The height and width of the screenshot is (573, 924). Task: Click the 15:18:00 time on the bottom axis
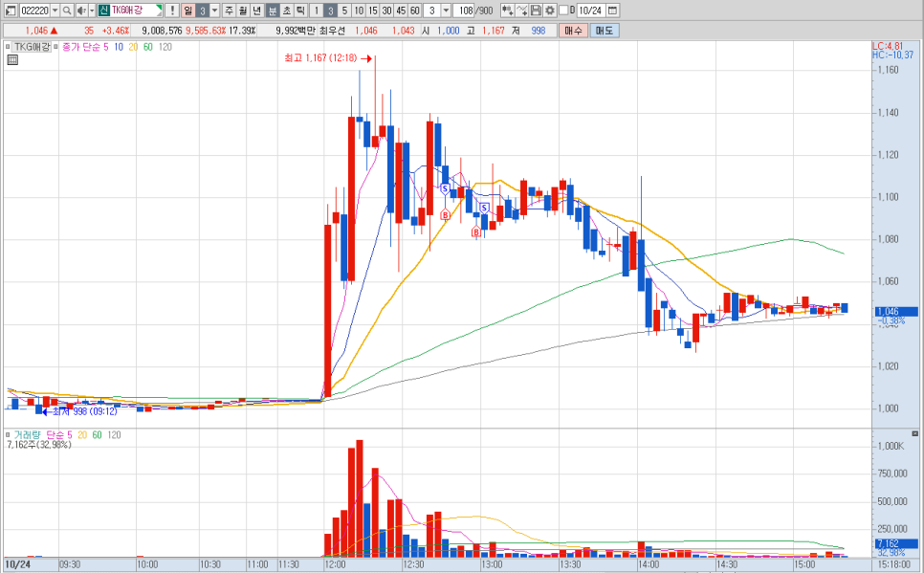coord(894,564)
